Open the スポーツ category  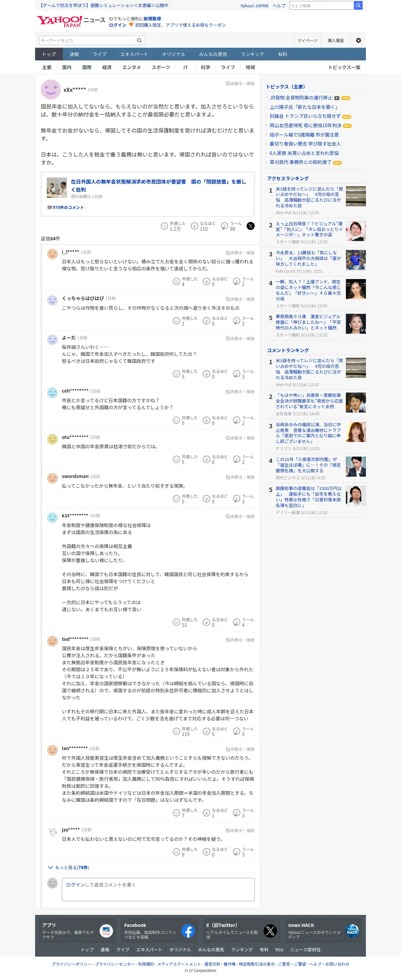(x=161, y=67)
